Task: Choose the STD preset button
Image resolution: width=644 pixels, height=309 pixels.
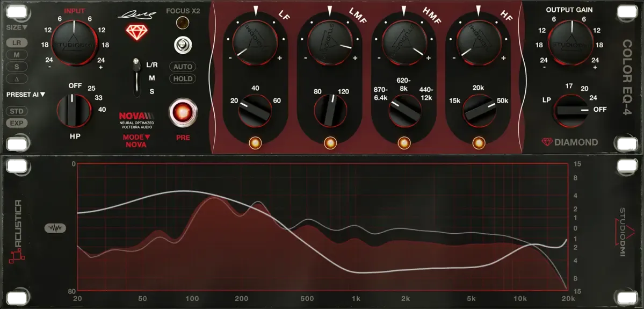Action: coord(17,111)
